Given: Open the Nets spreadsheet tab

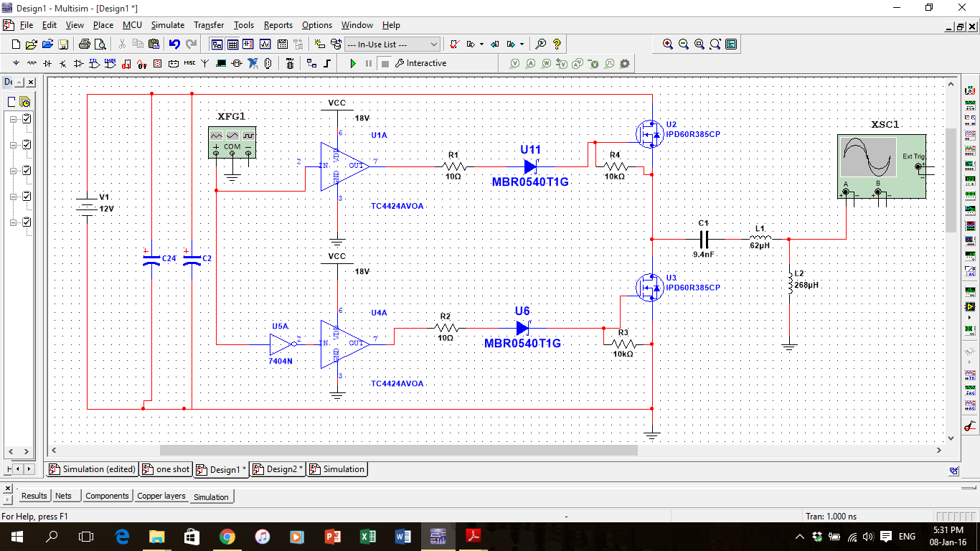Looking at the screenshot, I should (x=63, y=496).
